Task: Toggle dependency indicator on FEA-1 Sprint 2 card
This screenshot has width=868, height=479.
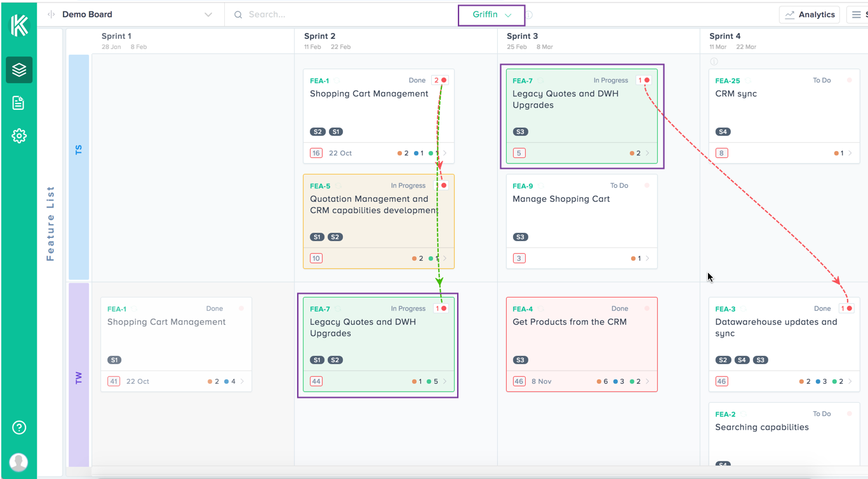Action: point(440,81)
